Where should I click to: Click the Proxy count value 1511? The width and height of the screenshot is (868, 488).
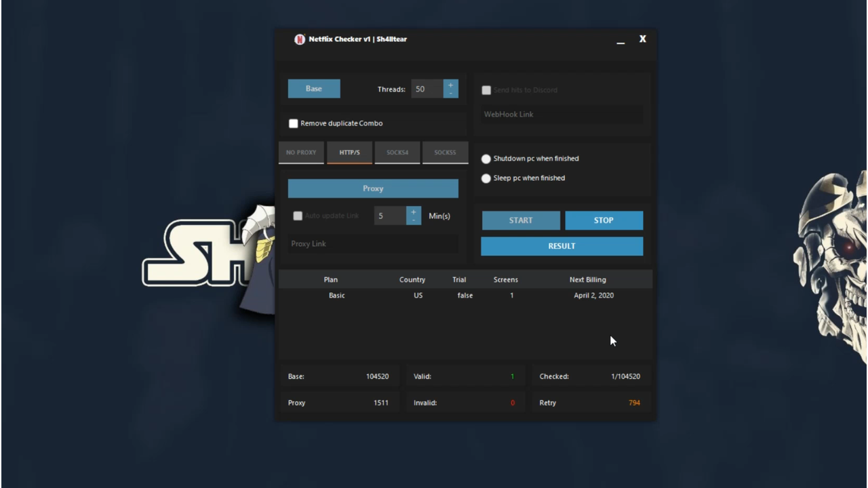coord(381,403)
